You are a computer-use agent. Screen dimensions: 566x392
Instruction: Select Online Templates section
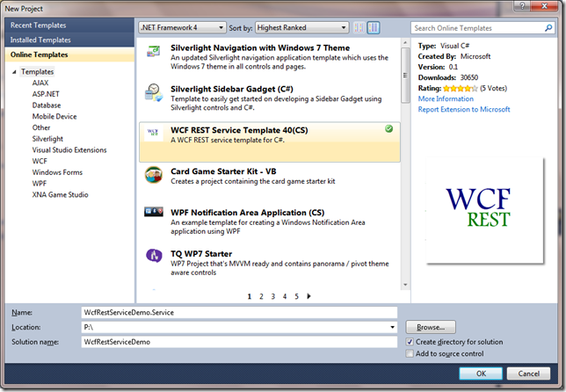[69, 54]
